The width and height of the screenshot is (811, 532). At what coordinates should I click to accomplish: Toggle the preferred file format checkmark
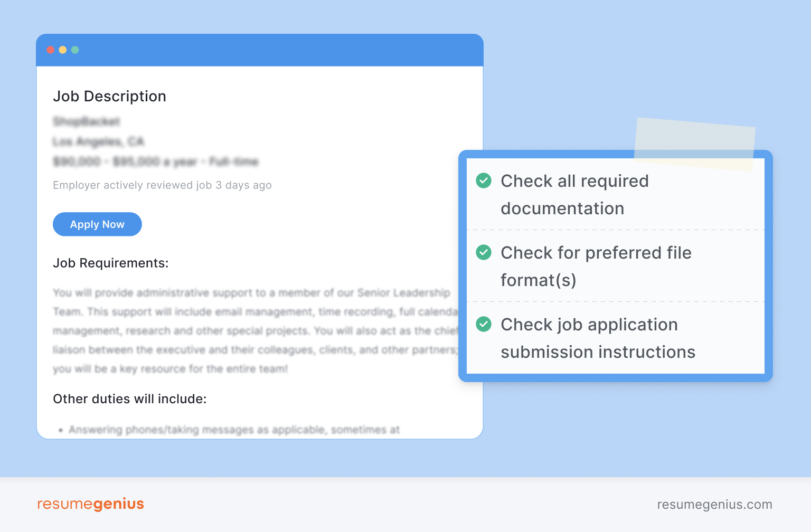(484, 252)
